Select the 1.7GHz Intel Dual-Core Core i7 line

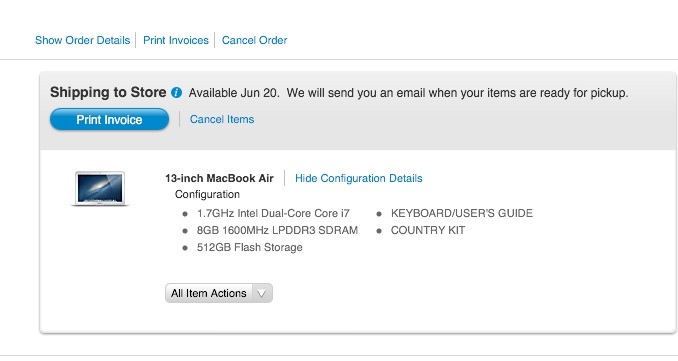(273, 213)
